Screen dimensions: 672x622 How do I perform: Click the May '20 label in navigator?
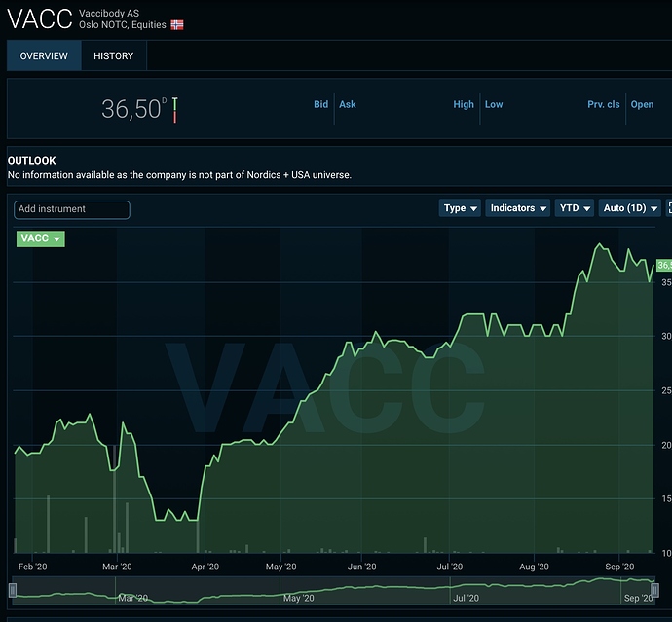click(x=299, y=598)
